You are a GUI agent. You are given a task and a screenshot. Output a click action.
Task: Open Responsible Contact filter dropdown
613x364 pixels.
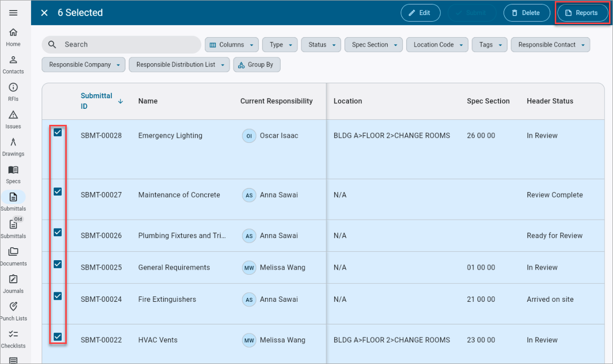tap(550, 45)
